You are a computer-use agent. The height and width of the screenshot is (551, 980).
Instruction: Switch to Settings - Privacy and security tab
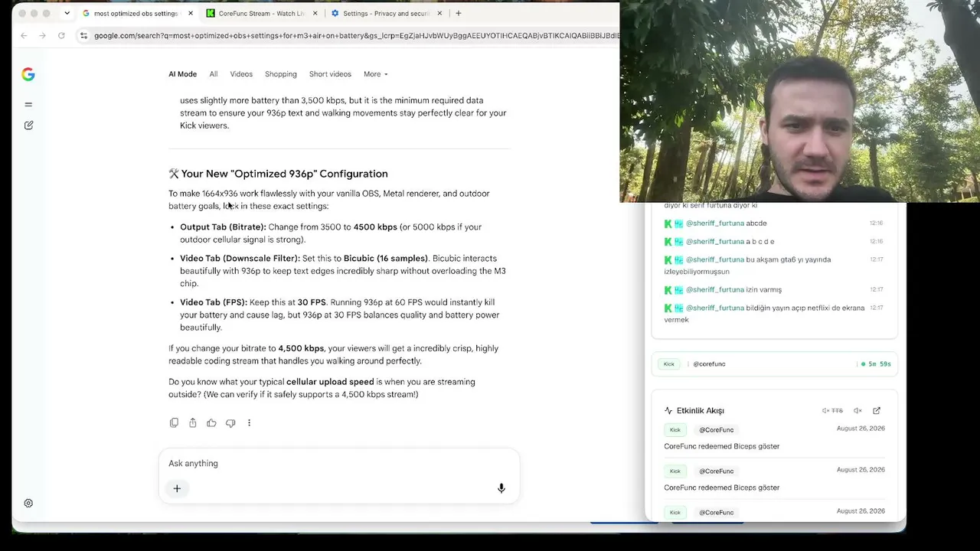[x=387, y=13]
